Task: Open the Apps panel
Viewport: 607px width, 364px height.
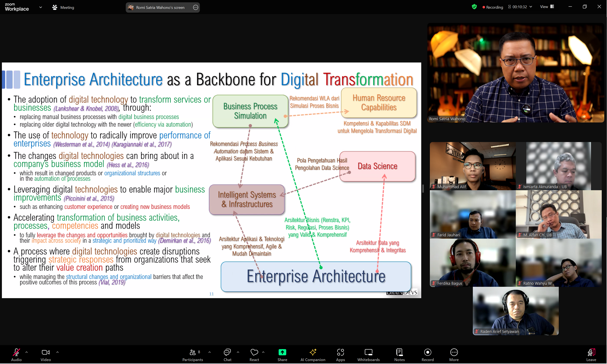Action: [340, 355]
